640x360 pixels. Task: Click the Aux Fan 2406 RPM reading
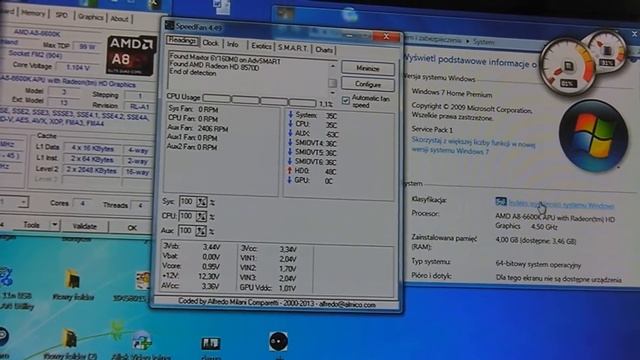[198, 128]
